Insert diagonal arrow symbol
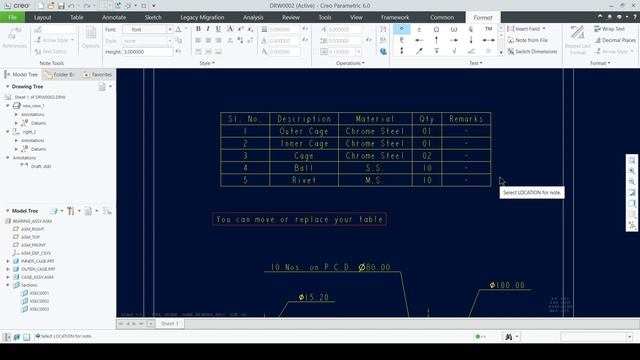This screenshot has height=360, width=640. [419, 51]
